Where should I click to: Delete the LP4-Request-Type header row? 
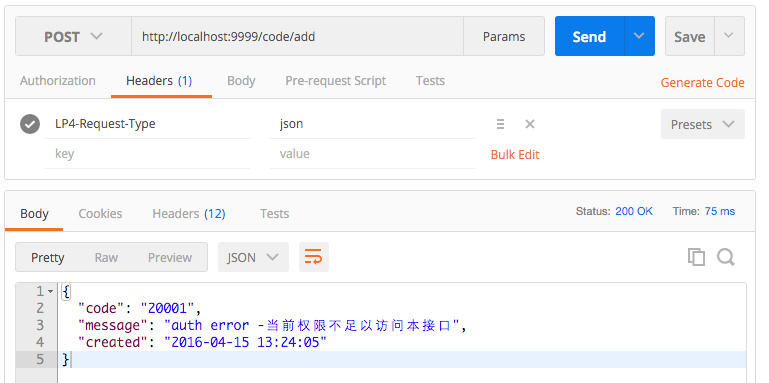[x=530, y=124]
